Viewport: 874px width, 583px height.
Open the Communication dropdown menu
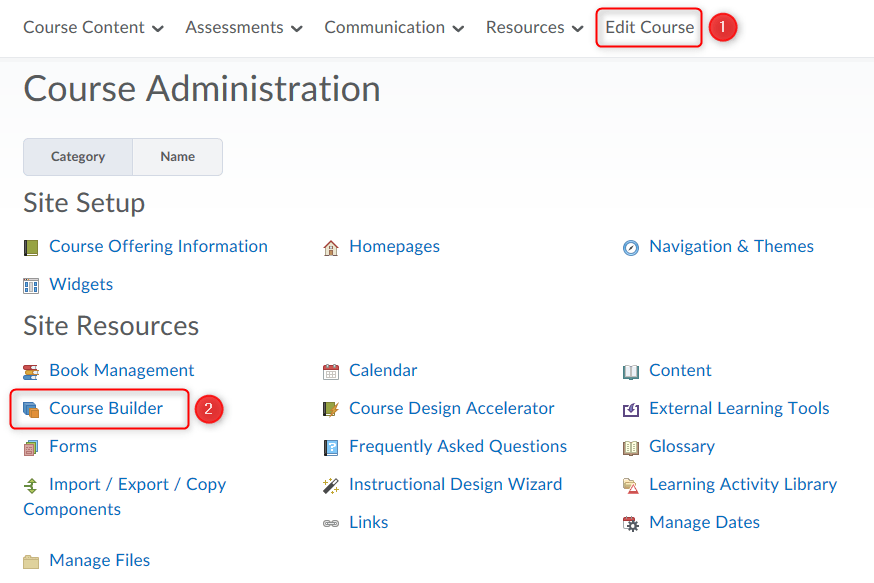click(x=394, y=28)
